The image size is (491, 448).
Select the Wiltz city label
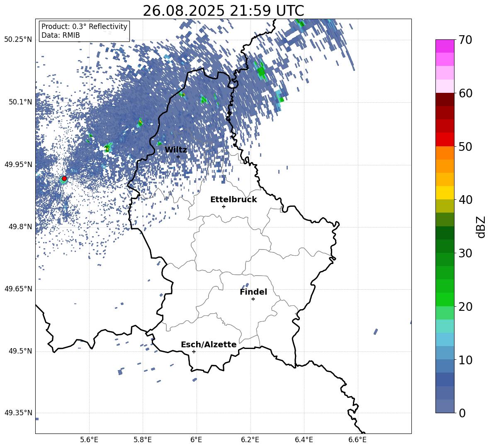176,150
